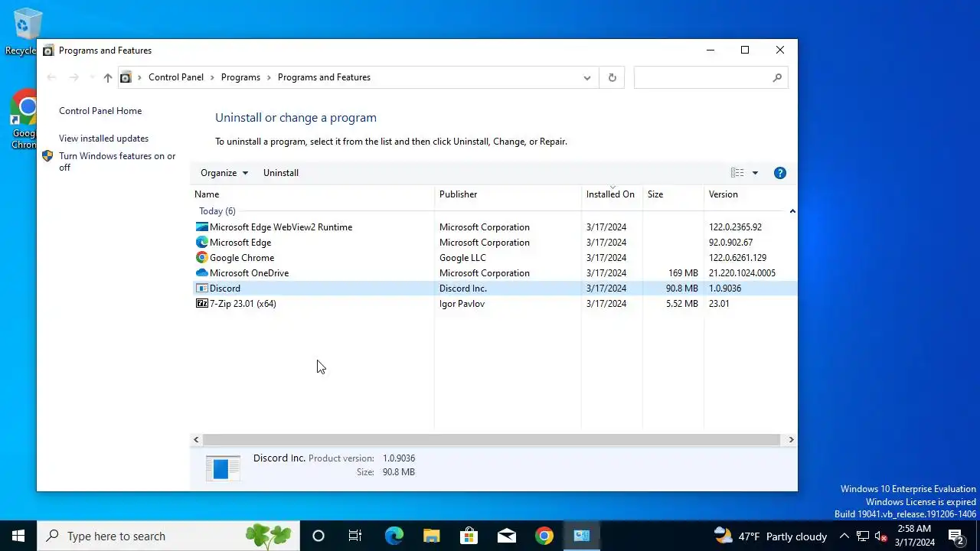
Task: Click the 7-Zip program icon in list
Action: [202, 303]
